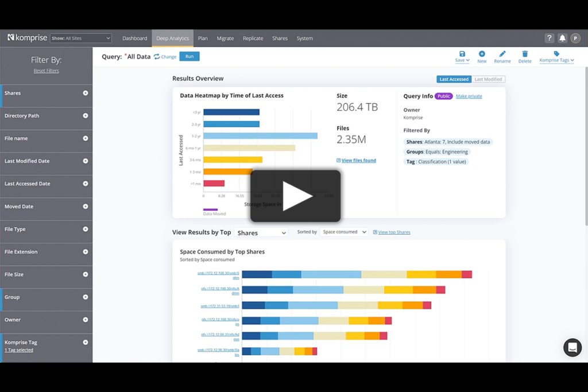Open the Save query icon
The height and width of the screenshot is (392, 588).
pyautogui.click(x=462, y=56)
